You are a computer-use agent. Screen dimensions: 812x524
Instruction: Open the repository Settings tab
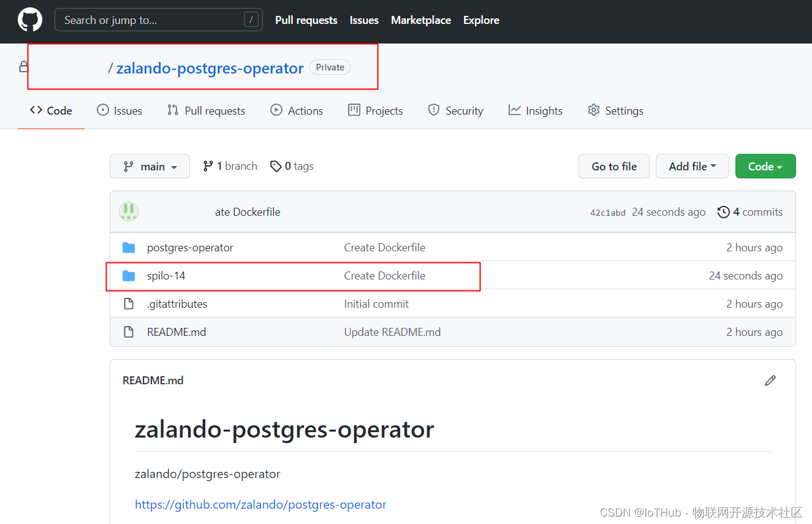(615, 110)
